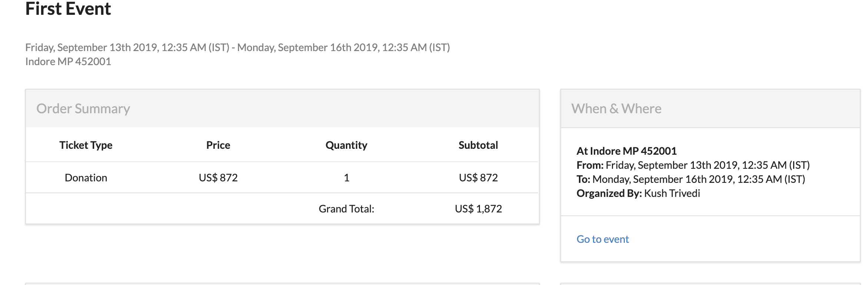Click the gray Indore MP 452001 subtitle
This screenshot has height=285, width=868.
click(68, 62)
